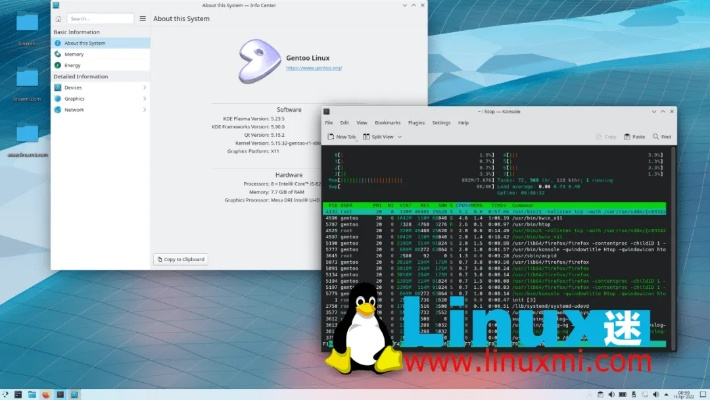Open the Info Center hamburger menu
710x400 pixels.
tap(141, 18)
